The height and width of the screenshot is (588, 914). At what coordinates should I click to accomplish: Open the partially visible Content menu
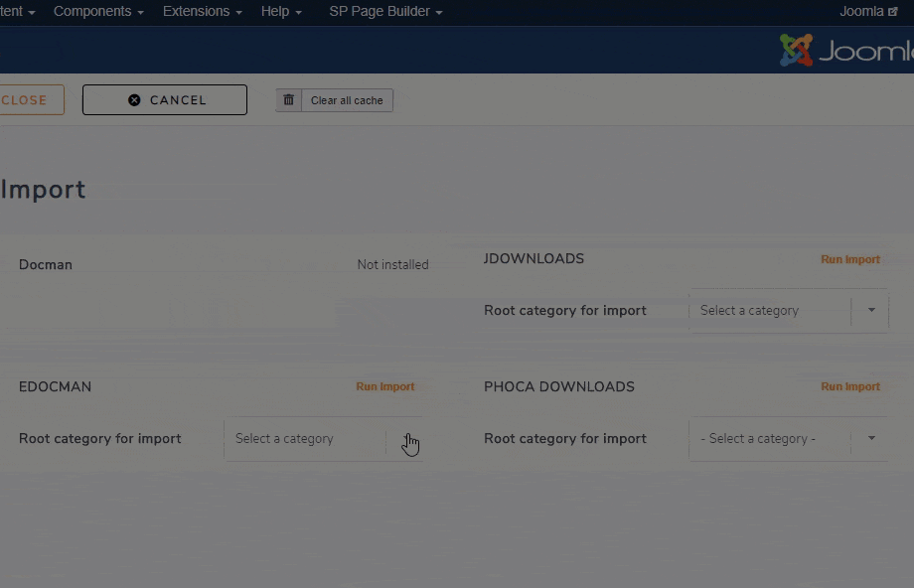coord(17,12)
